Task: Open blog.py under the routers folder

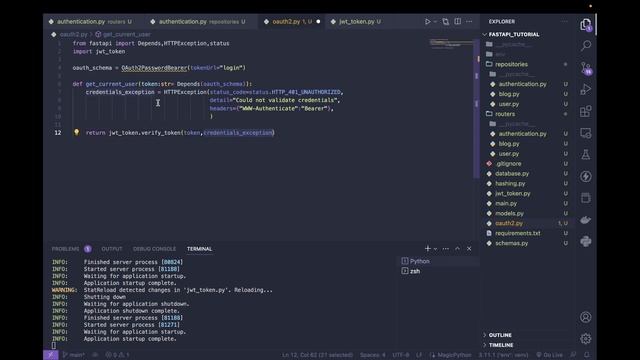Action: pos(509,144)
